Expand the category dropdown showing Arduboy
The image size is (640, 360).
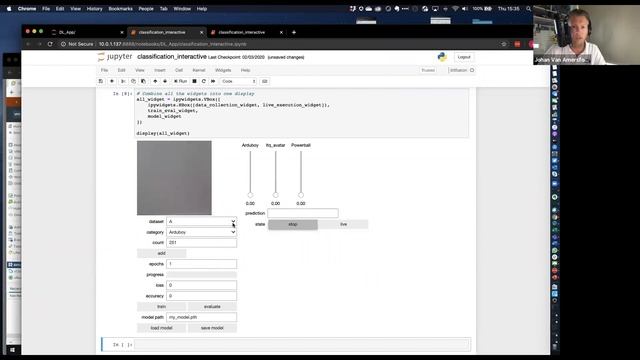(201, 232)
